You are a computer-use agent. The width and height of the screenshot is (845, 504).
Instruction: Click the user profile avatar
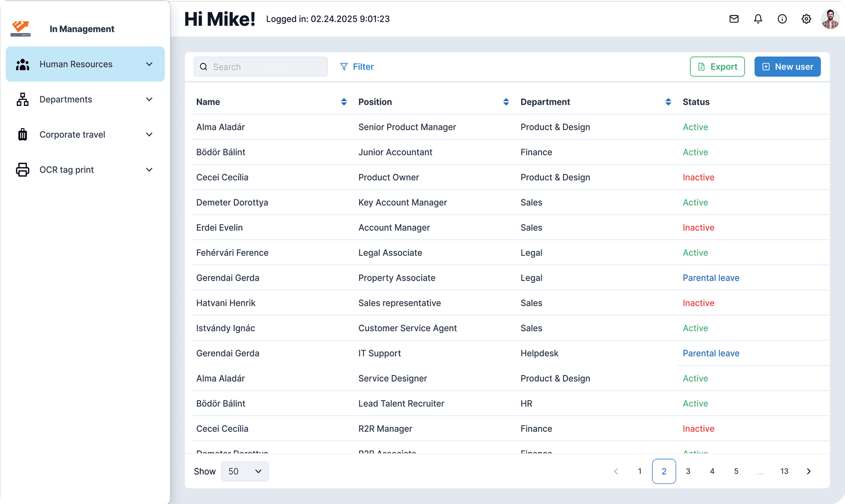[830, 19]
